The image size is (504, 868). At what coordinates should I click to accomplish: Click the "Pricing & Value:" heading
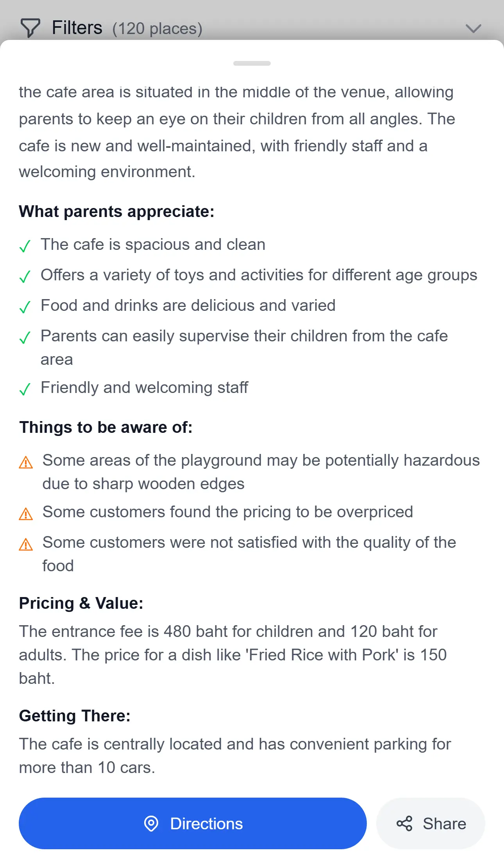pyautogui.click(x=81, y=603)
